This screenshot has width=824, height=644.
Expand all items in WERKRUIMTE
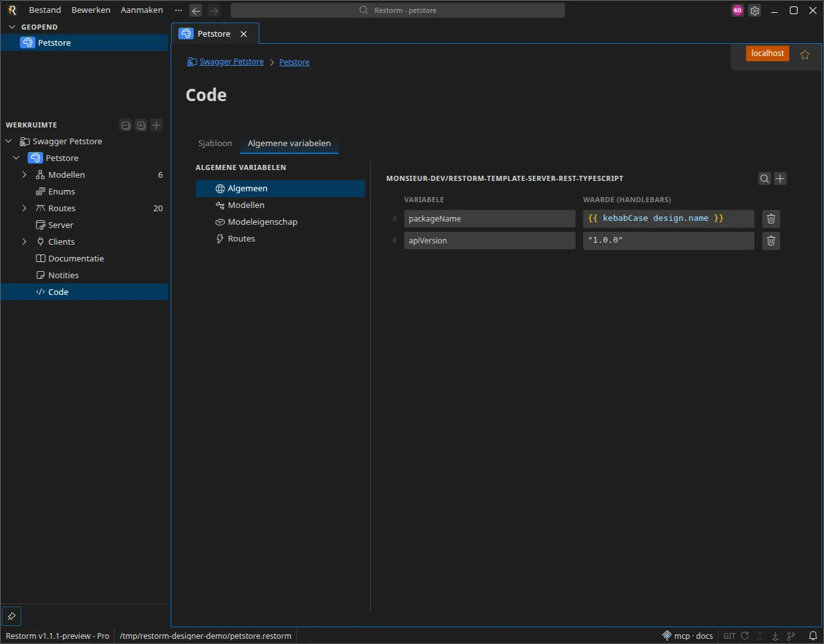point(141,125)
